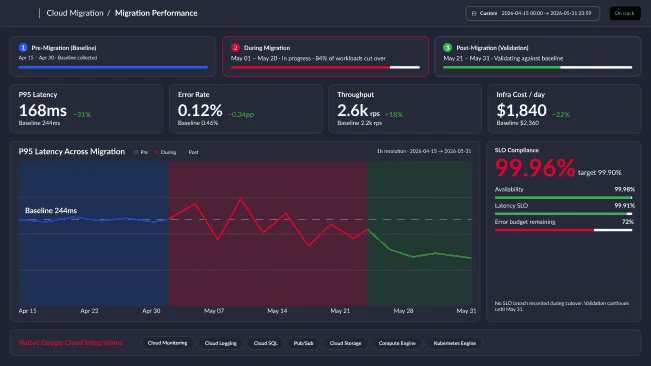
Task: Click the May 14 axis label
Action: 277,311
